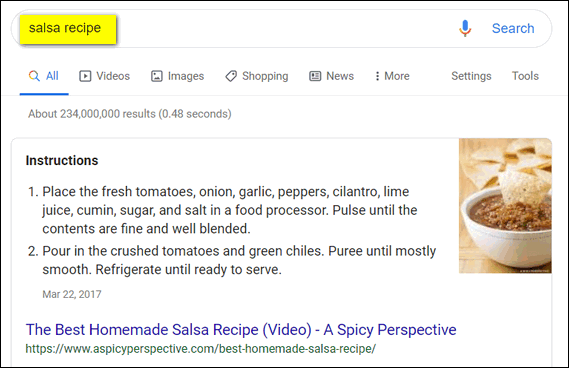Viewport: 569px width, 368px height.
Task: Switch to the Videos tab
Action: 105,76
